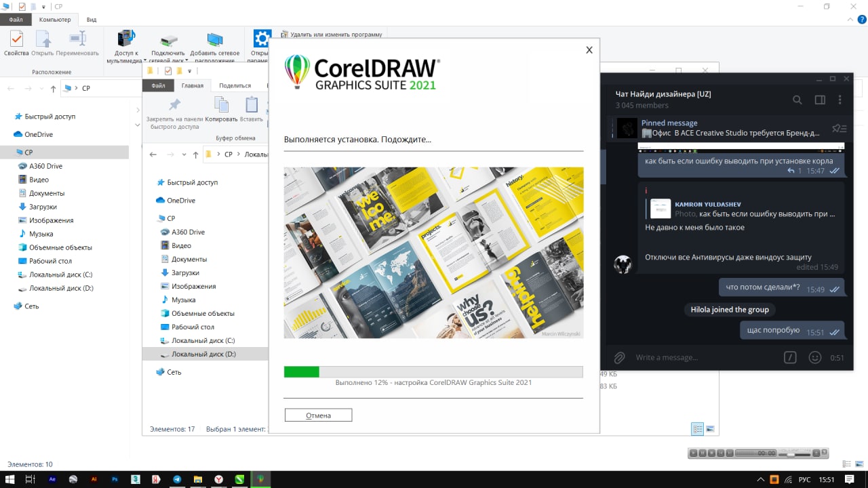
Task: Open Загрузки in the back Explorer tree
Action: pyautogui.click(x=43, y=207)
